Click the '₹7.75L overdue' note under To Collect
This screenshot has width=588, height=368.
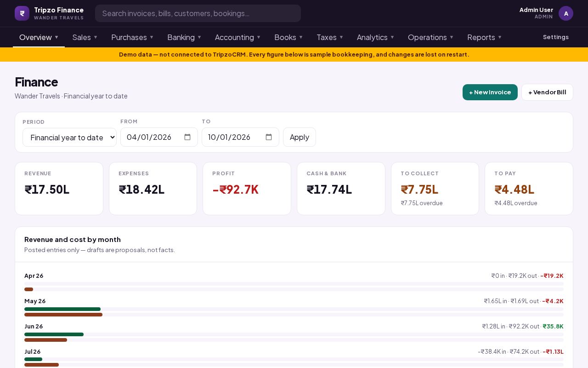pyautogui.click(x=422, y=203)
